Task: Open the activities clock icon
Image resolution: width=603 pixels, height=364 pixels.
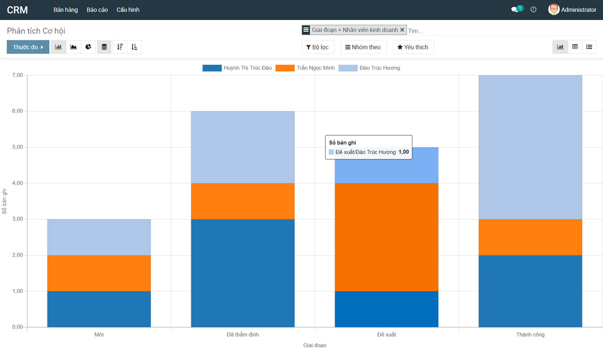Action: pos(534,10)
